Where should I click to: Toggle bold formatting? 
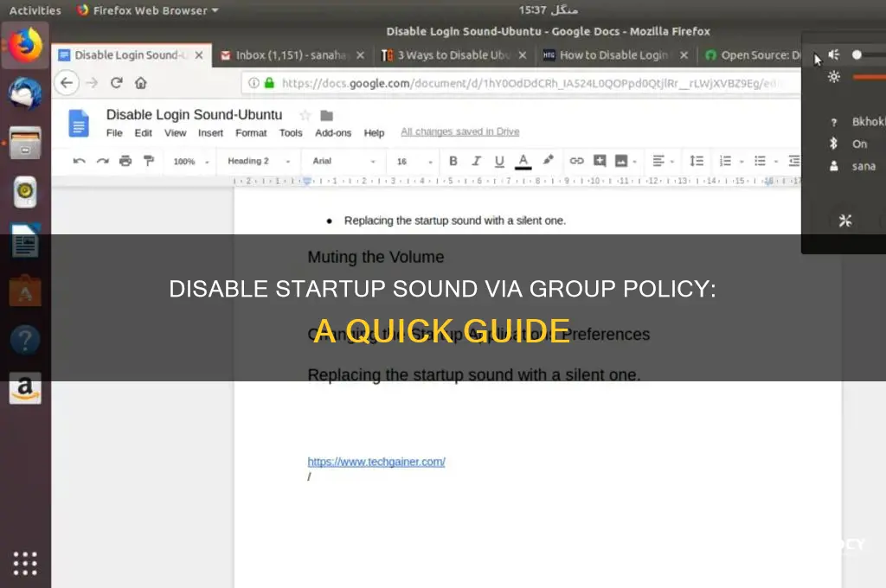click(x=453, y=161)
